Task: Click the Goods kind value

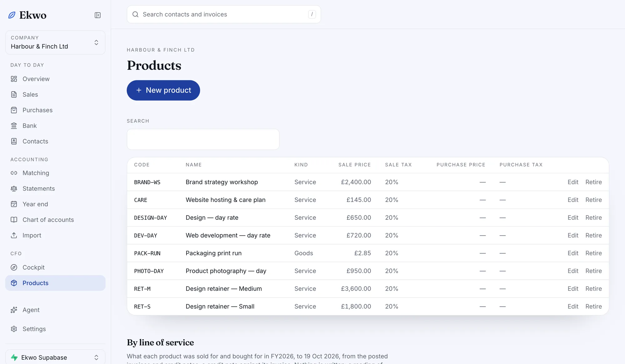Action: [304, 253]
